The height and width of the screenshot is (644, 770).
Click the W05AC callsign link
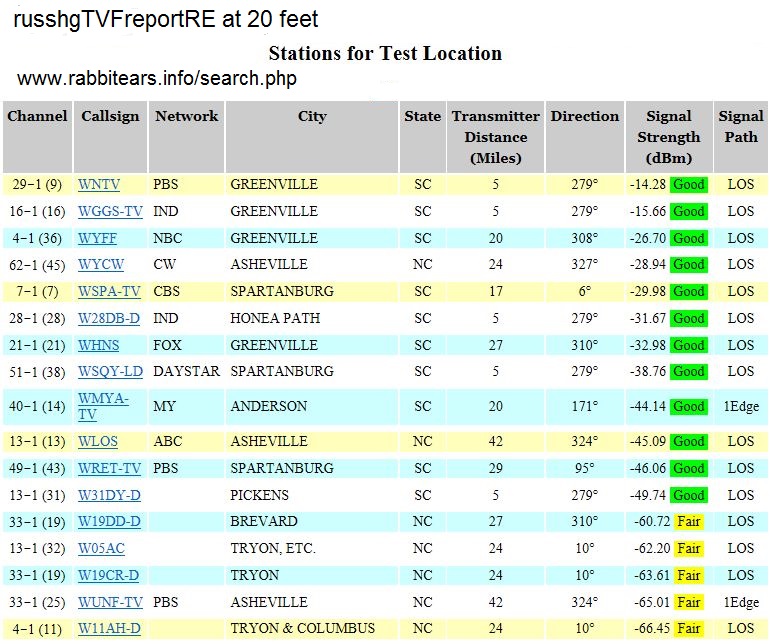(x=101, y=549)
